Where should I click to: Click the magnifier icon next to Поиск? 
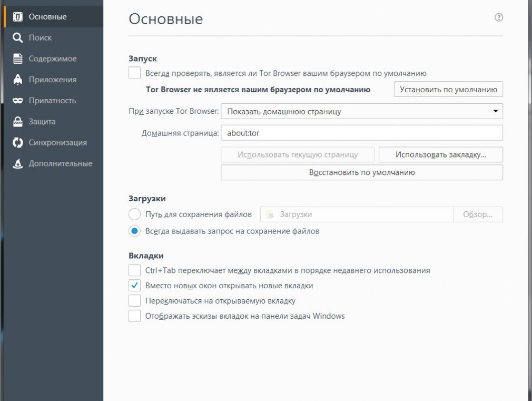(x=17, y=38)
